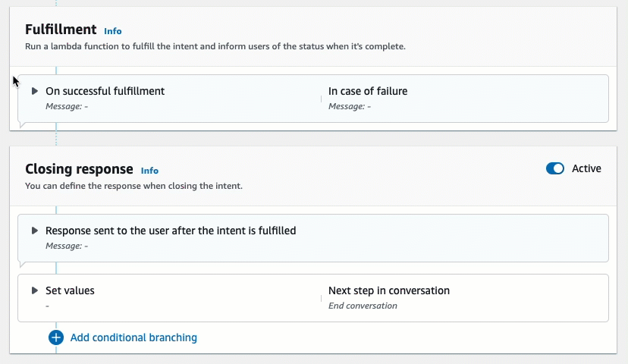Click the Active label beside the switch
This screenshot has width=628, height=364.
point(586,168)
